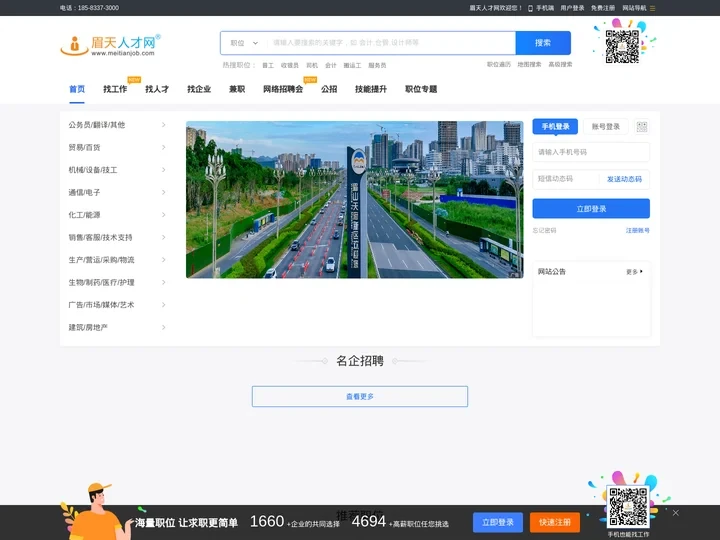Screen dimensions: 720x540
Task: Click 立即登录 in login panel
Action: click(x=591, y=208)
